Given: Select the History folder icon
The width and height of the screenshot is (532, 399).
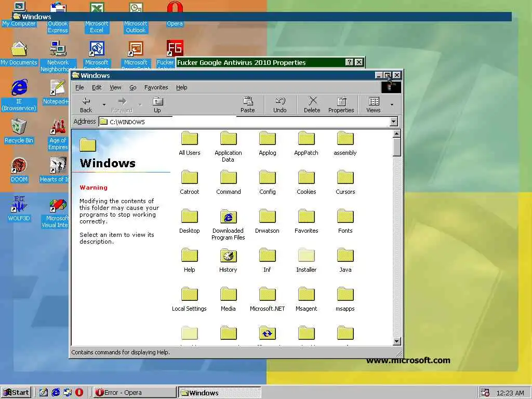Looking at the screenshot, I should [229, 256].
